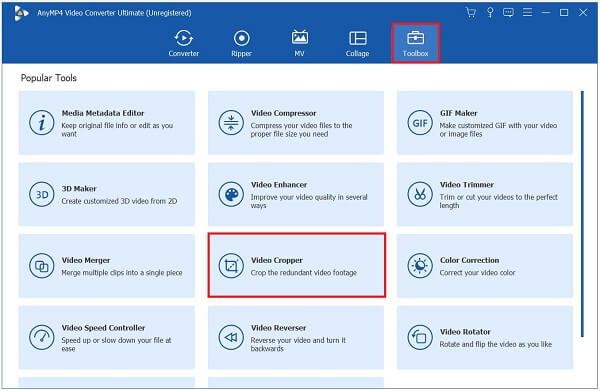
Task: Click the GIF Maker icon
Action: point(420,123)
